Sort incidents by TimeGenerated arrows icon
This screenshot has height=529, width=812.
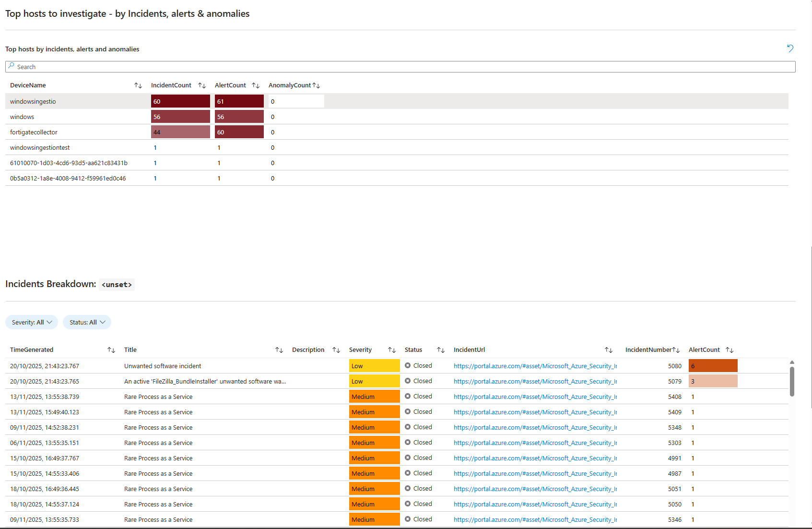point(111,350)
